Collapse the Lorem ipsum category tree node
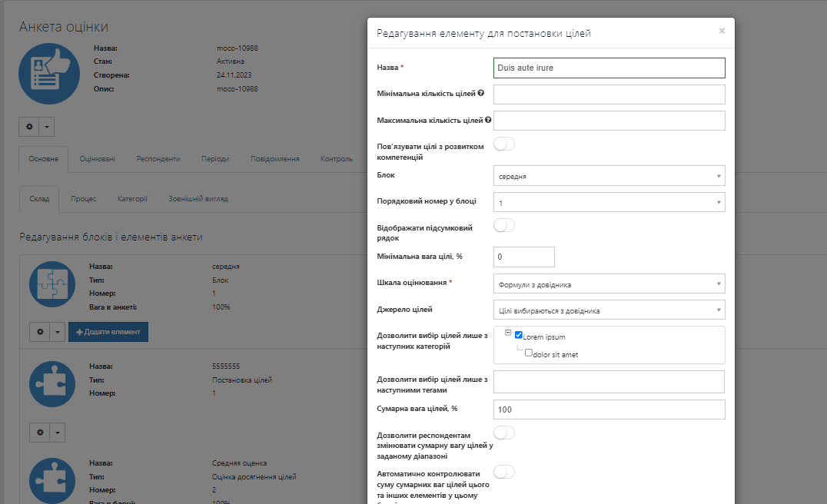The image size is (827, 504). pyautogui.click(x=508, y=333)
